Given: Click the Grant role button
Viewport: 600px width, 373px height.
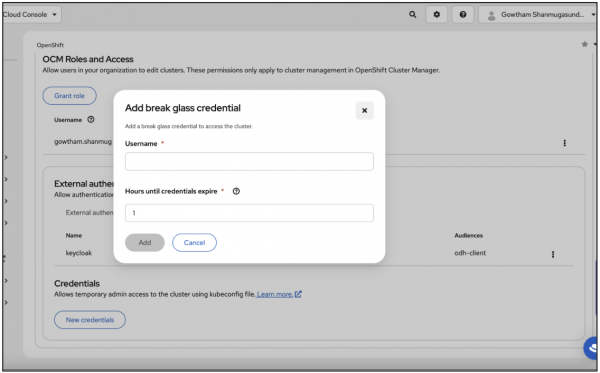Looking at the screenshot, I should tap(69, 96).
